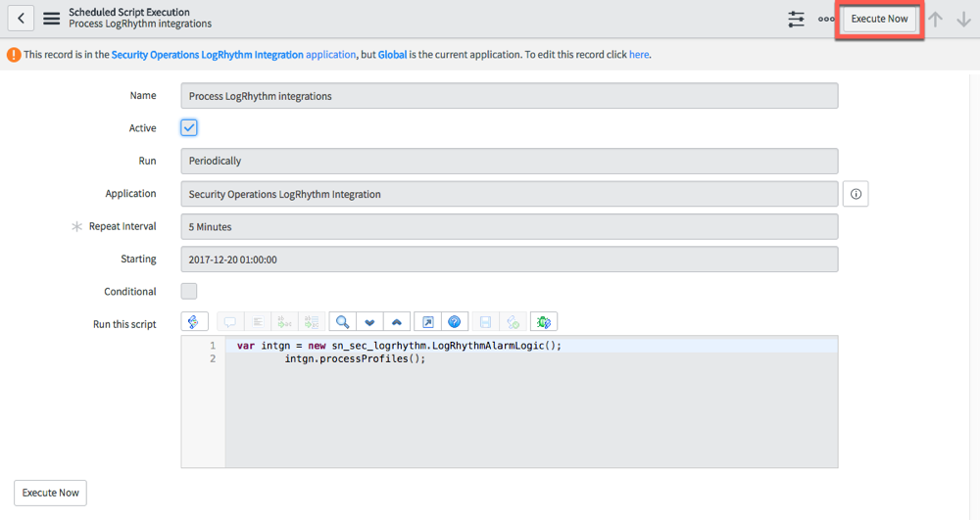Image resolution: width=980 pixels, height=520 pixels.
Task: Click script line 1 in editor
Action: click(x=531, y=346)
